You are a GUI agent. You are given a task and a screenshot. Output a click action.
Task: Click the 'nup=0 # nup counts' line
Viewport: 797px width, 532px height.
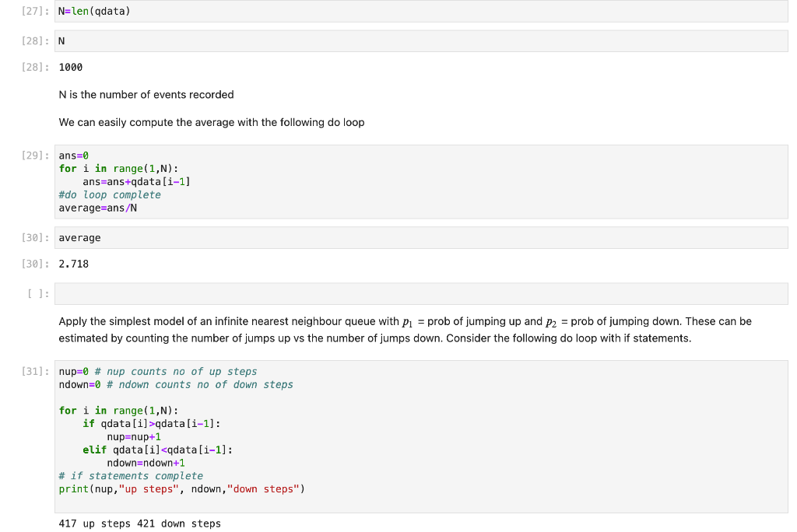[x=158, y=372]
